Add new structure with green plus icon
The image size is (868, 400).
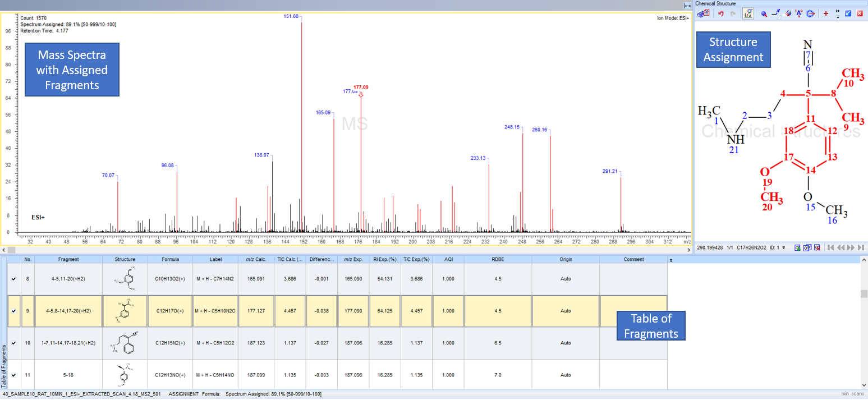797,247
